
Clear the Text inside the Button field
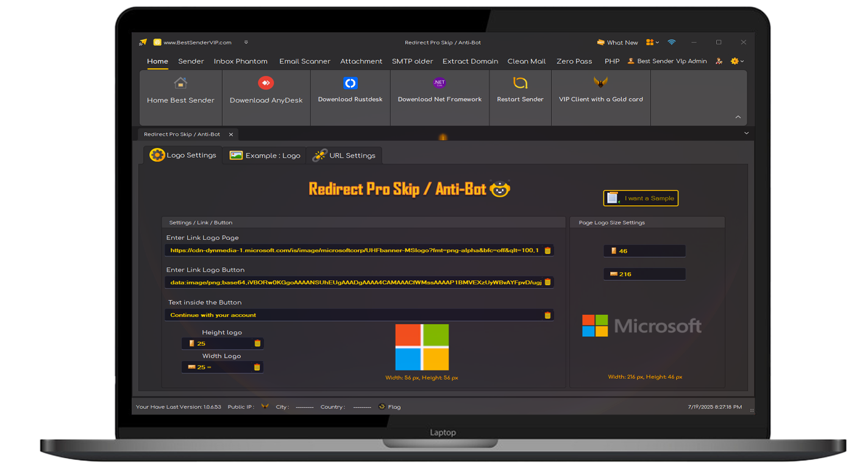coord(547,315)
